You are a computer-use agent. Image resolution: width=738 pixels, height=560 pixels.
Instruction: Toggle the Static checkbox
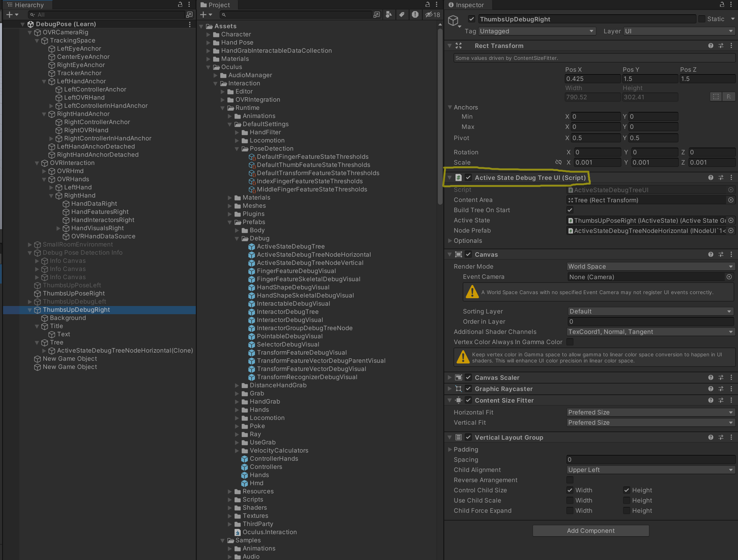(x=702, y=19)
